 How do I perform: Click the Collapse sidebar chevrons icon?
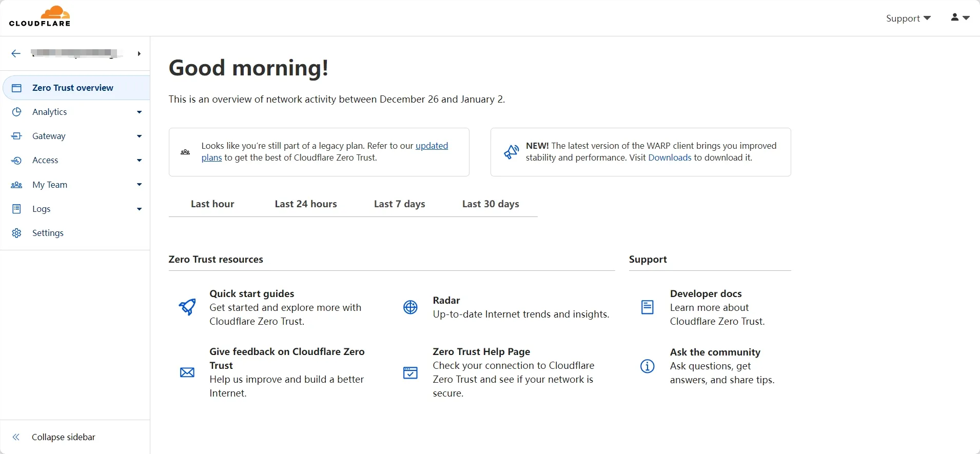click(x=16, y=437)
